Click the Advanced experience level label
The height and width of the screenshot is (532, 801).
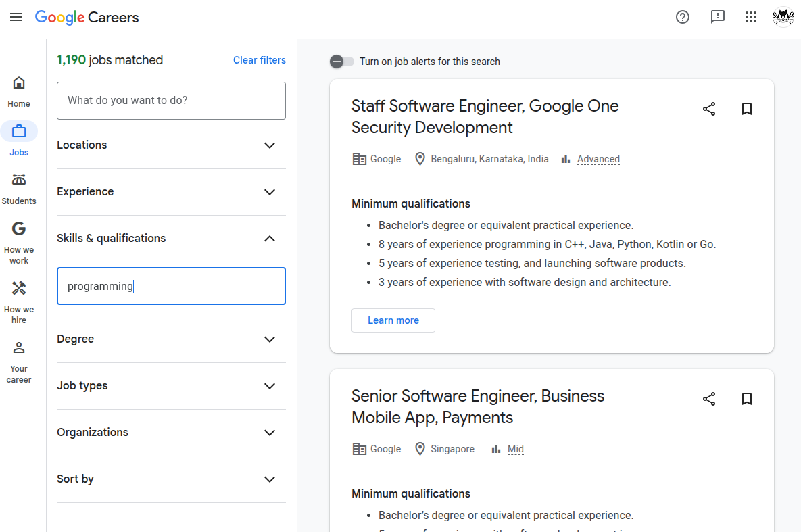click(x=598, y=159)
